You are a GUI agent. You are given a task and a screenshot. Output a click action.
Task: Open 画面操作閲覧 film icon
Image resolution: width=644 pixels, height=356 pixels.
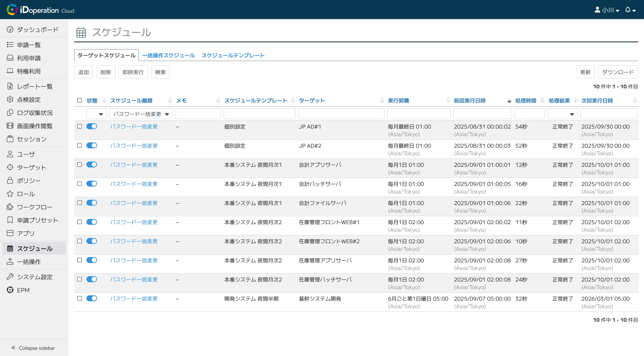10,126
